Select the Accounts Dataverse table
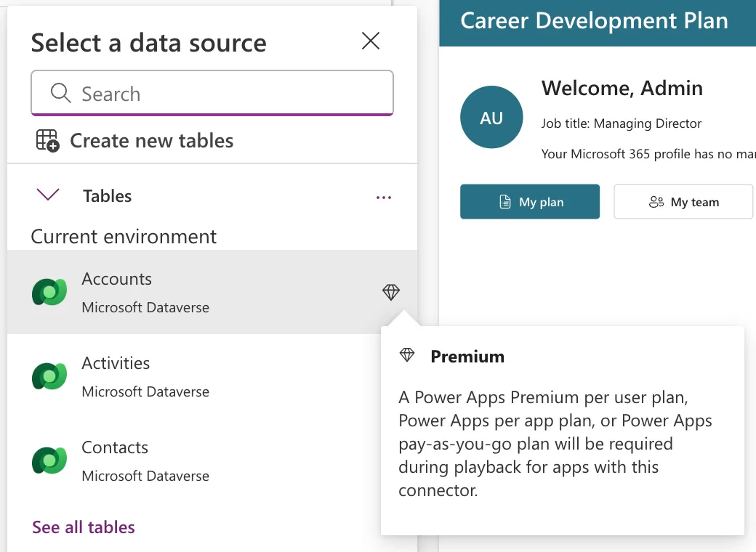This screenshot has width=756, height=552. tap(212, 292)
